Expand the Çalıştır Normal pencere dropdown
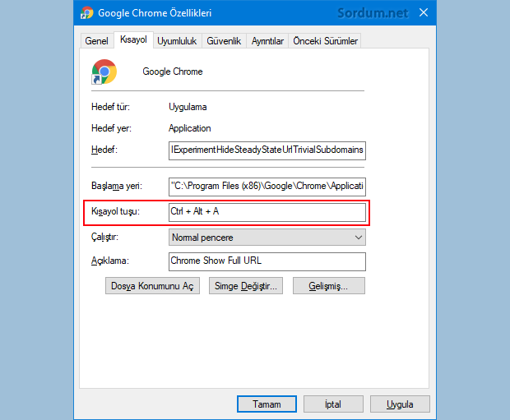This screenshot has width=510, height=420. [267, 238]
